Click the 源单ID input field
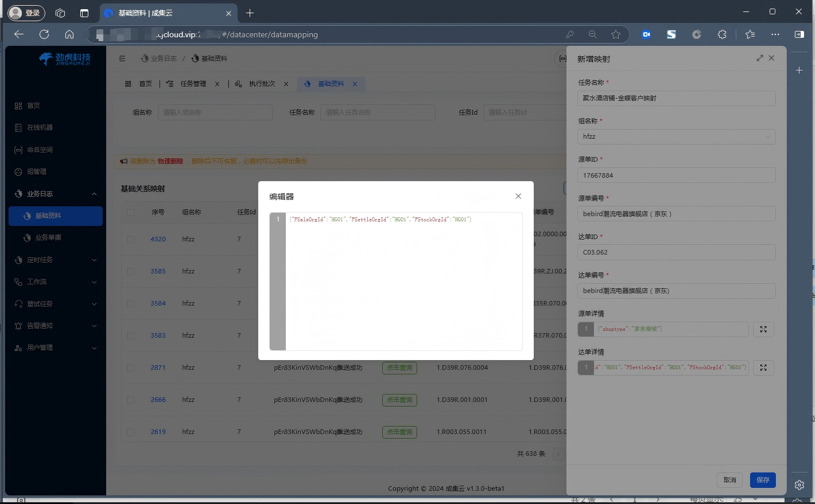The height and width of the screenshot is (504, 815). tap(676, 175)
